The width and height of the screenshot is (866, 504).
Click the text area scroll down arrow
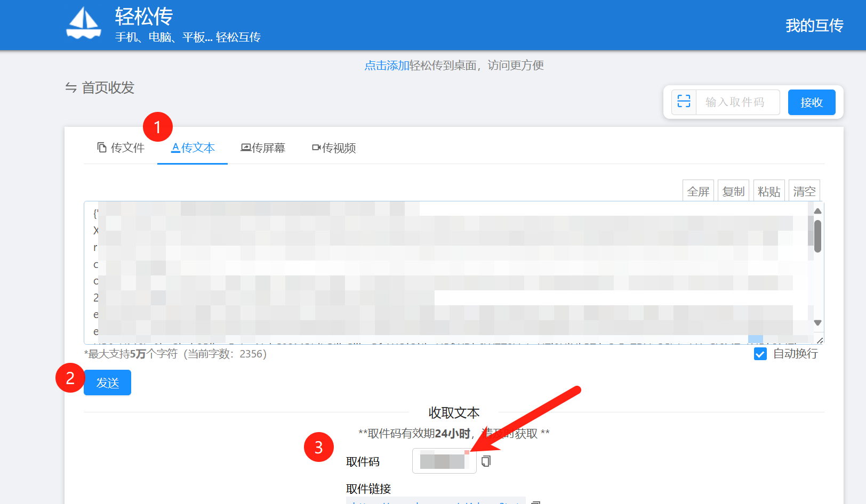[817, 323]
